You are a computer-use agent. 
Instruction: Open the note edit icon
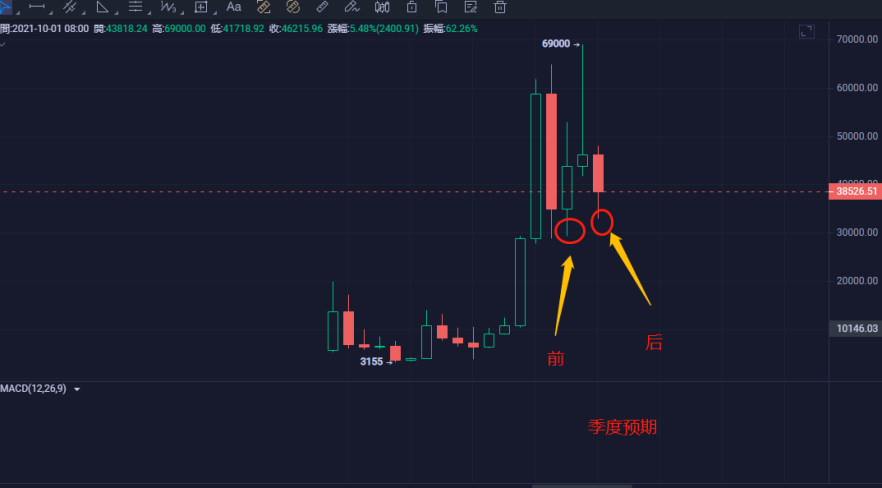click(471, 7)
